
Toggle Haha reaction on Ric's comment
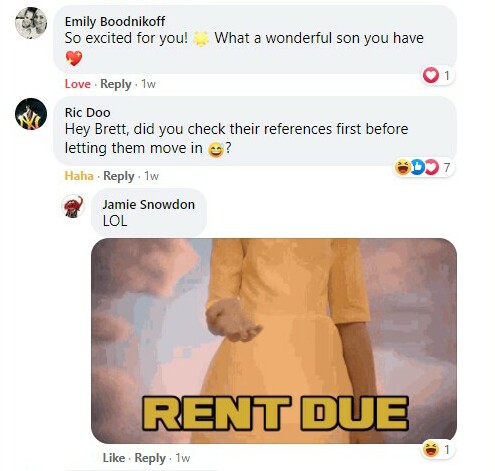pos(79,176)
